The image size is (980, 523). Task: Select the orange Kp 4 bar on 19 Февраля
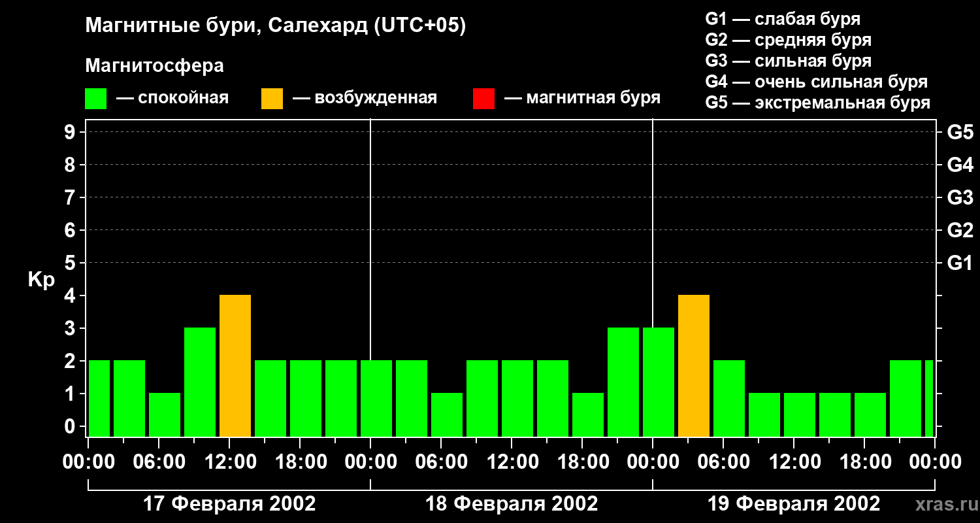[x=694, y=366]
